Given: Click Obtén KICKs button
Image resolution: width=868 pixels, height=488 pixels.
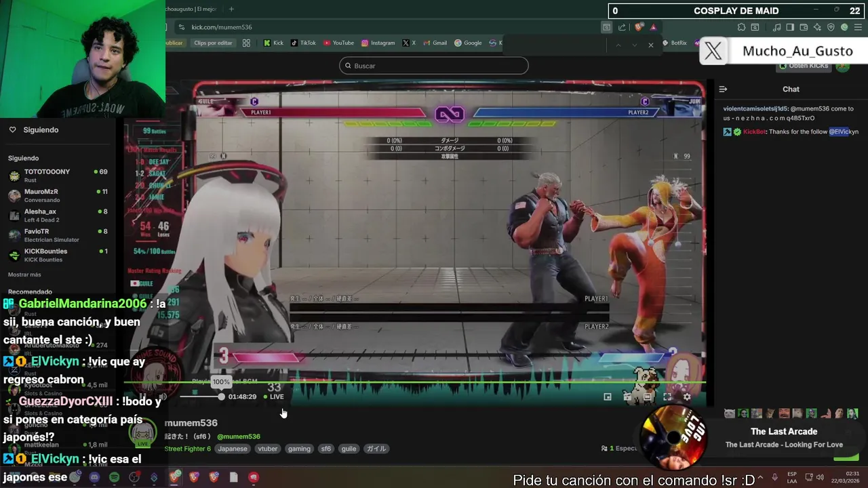Looking at the screenshot, I should pos(804,66).
